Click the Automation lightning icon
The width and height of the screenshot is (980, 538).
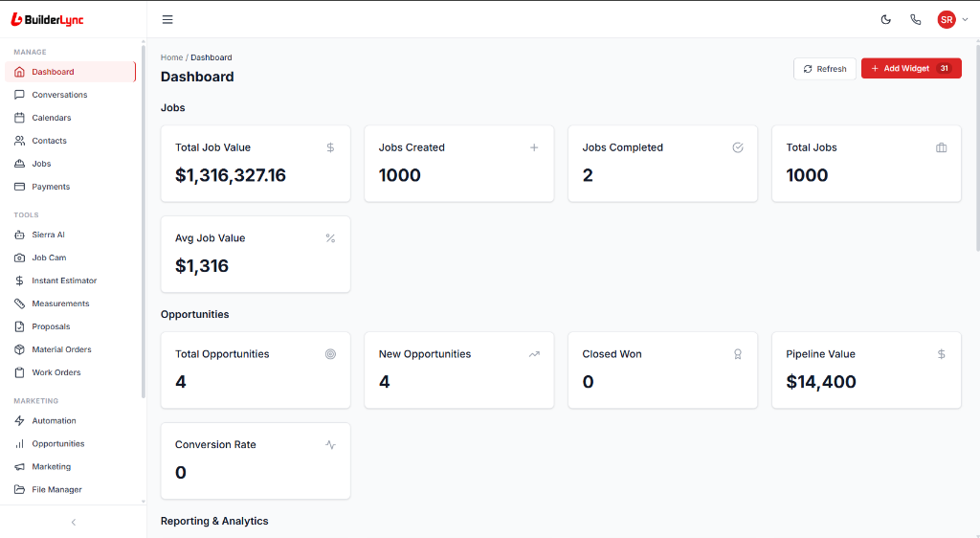(19, 420)
